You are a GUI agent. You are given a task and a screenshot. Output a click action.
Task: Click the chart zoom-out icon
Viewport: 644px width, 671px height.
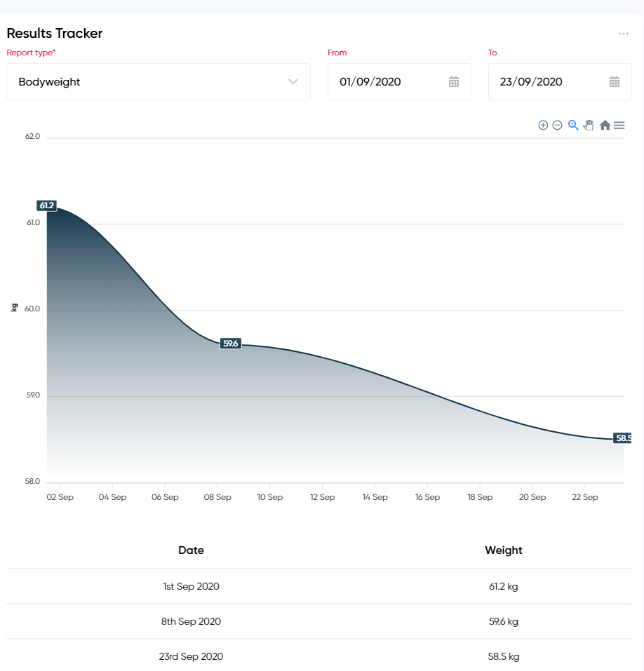[557, 125]
